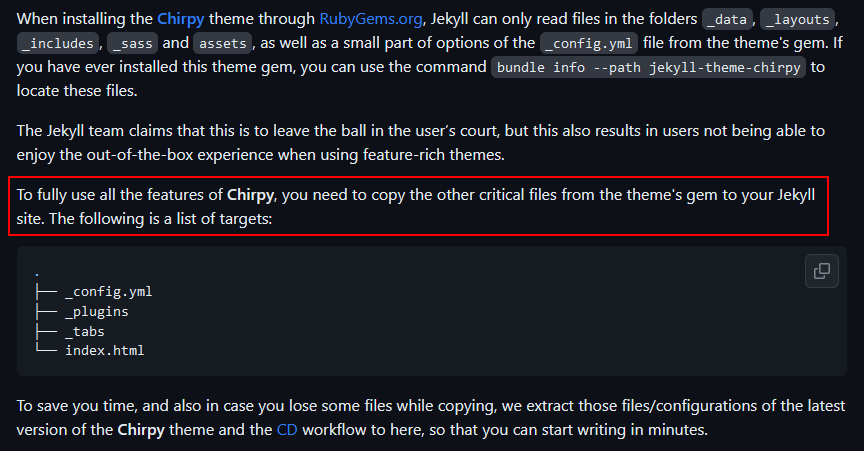The width and height of the screenshot is (864, 451).
Task: Click the _sass inline code label
Action: pyautogui.click(x=133, y=43)
